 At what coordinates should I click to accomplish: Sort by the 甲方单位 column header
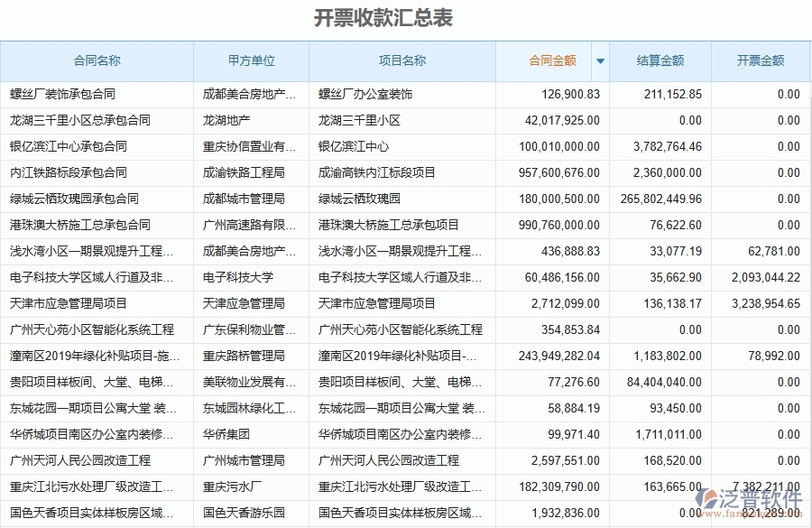(x=250, y=60)
